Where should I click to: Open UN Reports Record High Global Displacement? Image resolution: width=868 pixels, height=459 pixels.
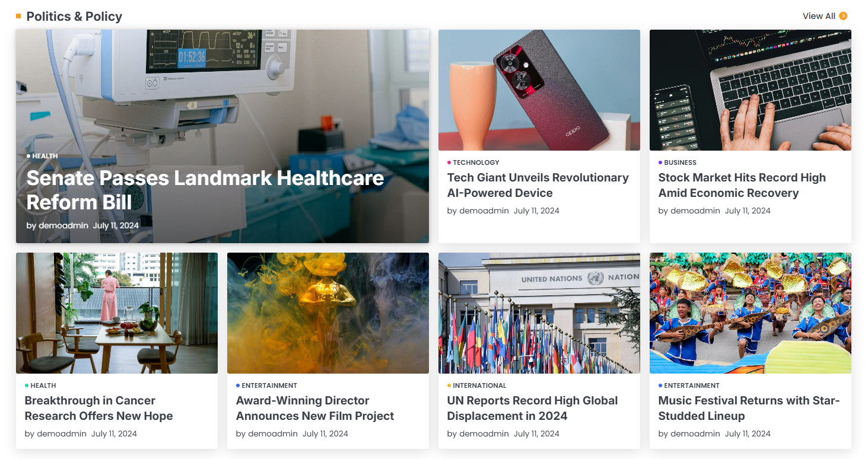point(533,408)
